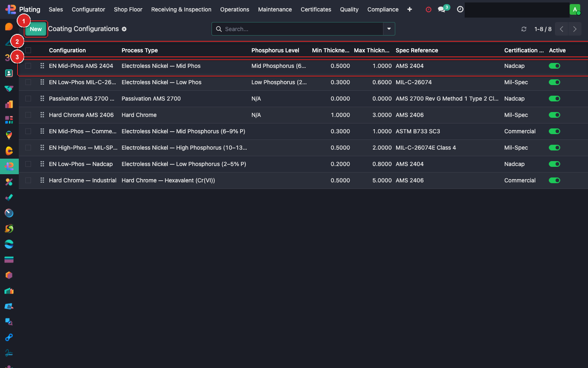The height and width of the screenshot is (368, 588).
Task: Click the settings gear beside Coating Configurations
Action: 124,29
